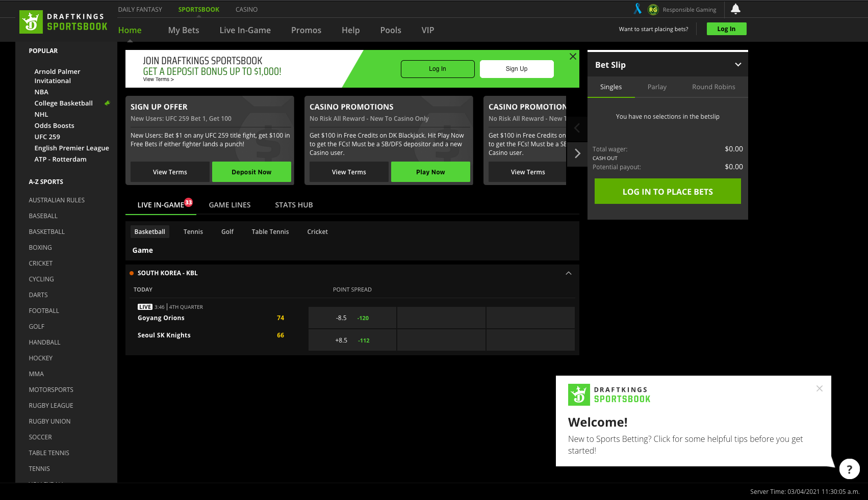Pick Seoul SK Knights +8.5 spread

click(352, 340)
